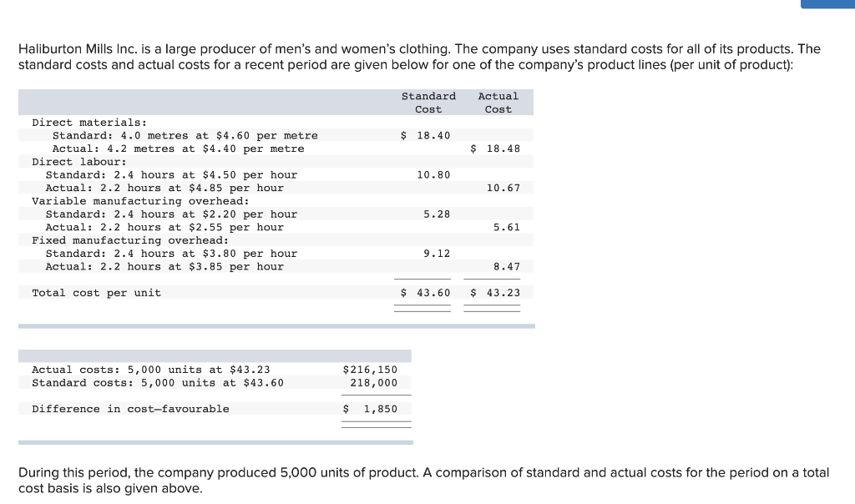Click 'Actual: 4.2 metres at $4.40 per metre'
The height and width of the screenshot is (504, 855).
179,149
